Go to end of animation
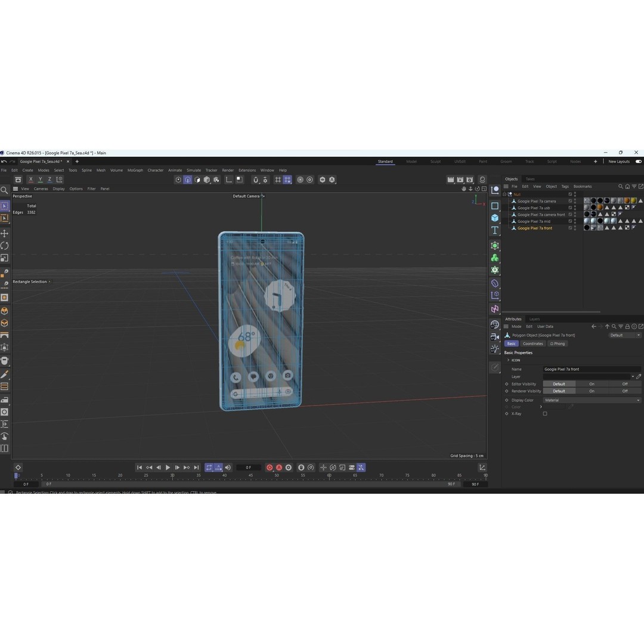Viewport: 644px width, 644px height. tap(196, 467)
